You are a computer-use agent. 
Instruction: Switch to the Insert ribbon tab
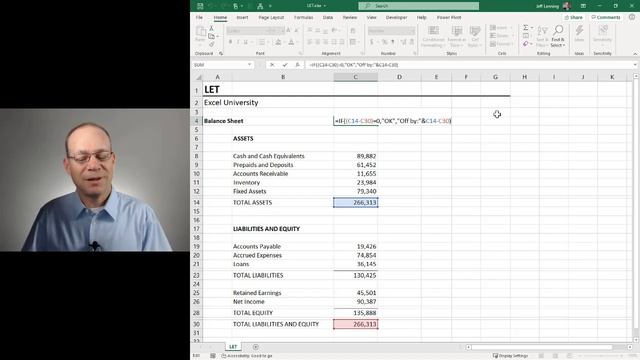coord(242,18)
